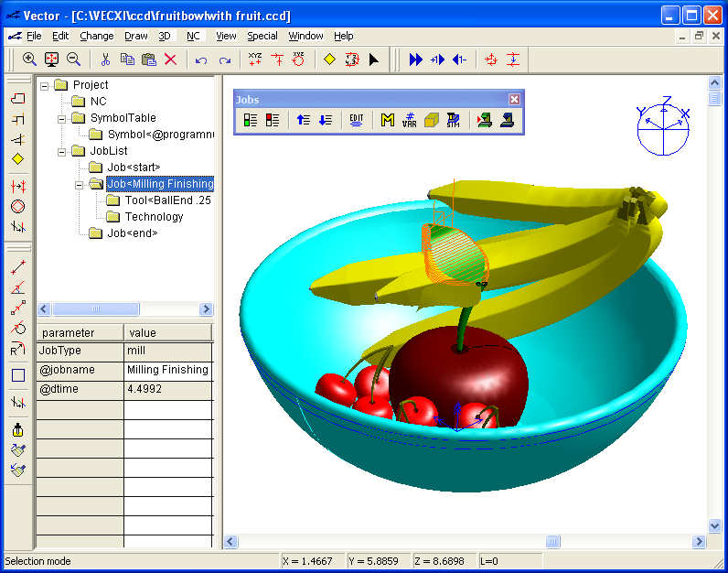Click the @dtime value 4.4992 cell
This screenshot has height=573, width=728.
(168, 389)
